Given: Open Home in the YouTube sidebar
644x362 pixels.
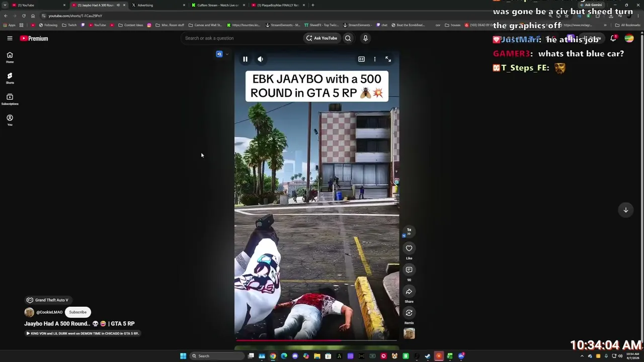Looking at the screenshot, I should 10,57.
